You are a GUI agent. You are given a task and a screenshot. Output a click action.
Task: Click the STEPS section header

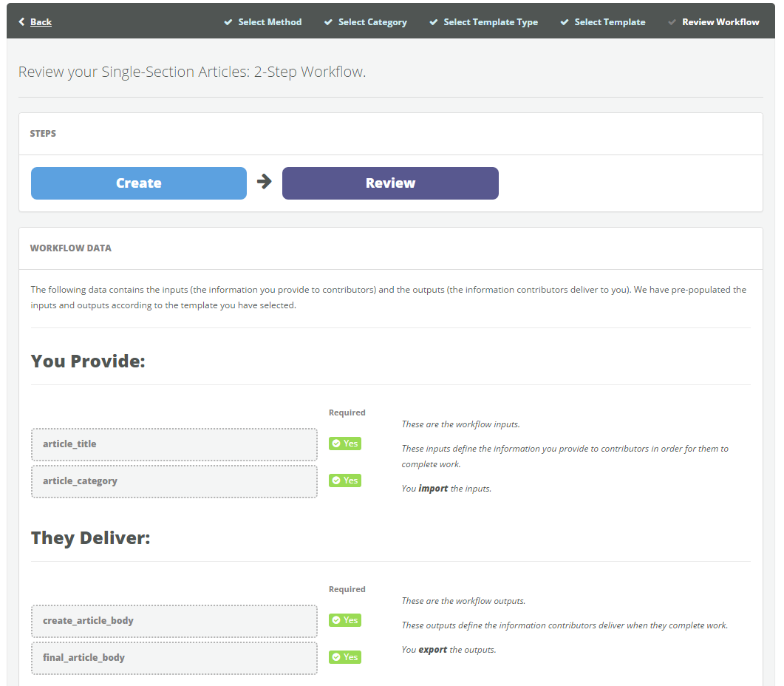[43, 134]
